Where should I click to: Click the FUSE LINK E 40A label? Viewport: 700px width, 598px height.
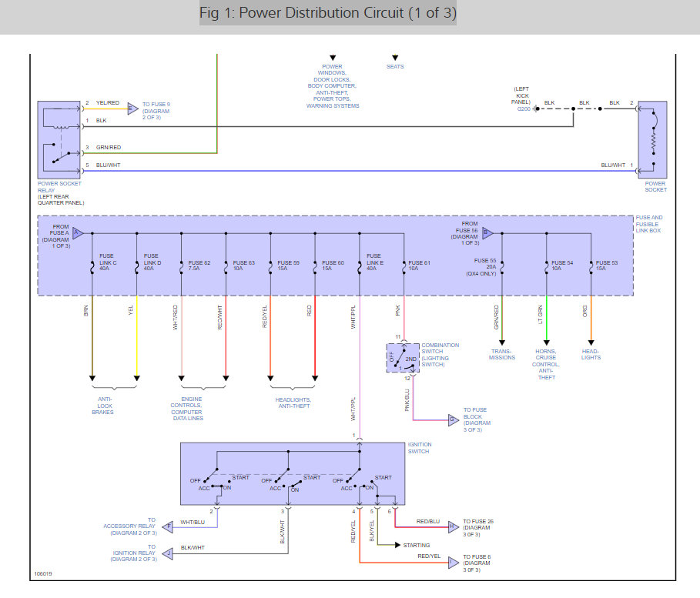[x=374, y=262]
